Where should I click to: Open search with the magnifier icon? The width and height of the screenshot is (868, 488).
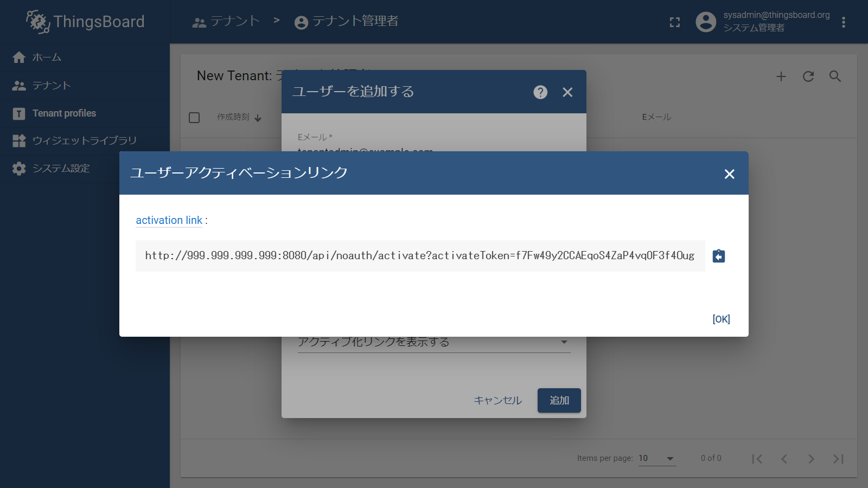[835, 76]
